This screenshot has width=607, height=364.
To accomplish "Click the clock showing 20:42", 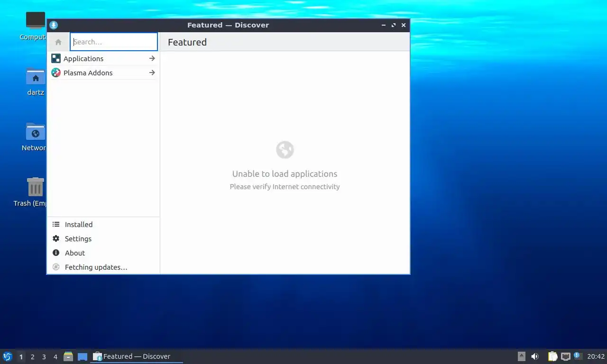I will pyautogui.click(x=596, y=356).
